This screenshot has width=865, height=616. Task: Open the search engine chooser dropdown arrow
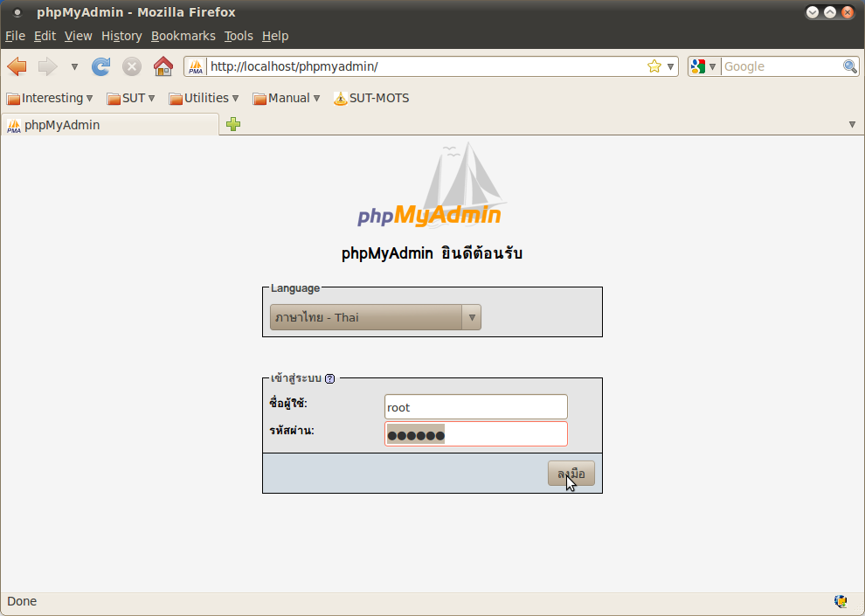712,66
